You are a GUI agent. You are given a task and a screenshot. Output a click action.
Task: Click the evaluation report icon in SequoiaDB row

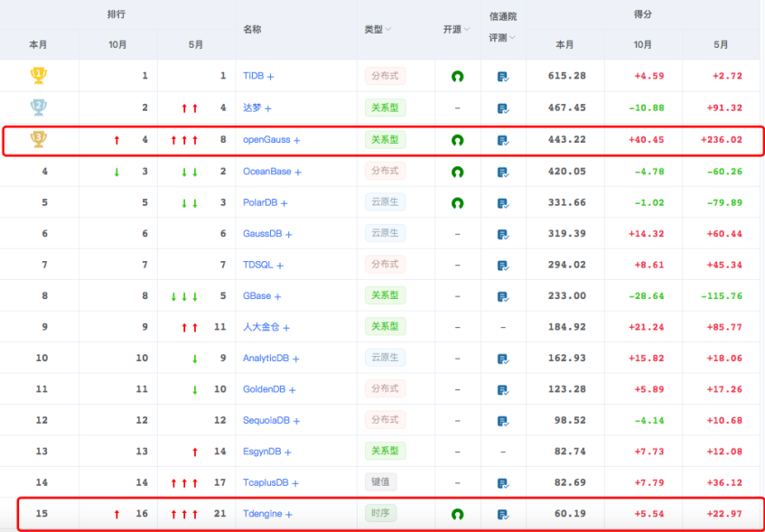tap(503, 421)
